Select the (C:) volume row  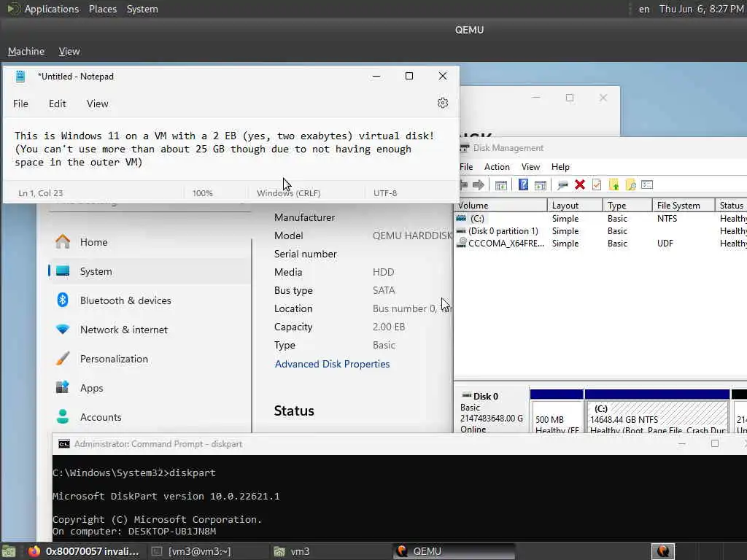coord(600,219)
